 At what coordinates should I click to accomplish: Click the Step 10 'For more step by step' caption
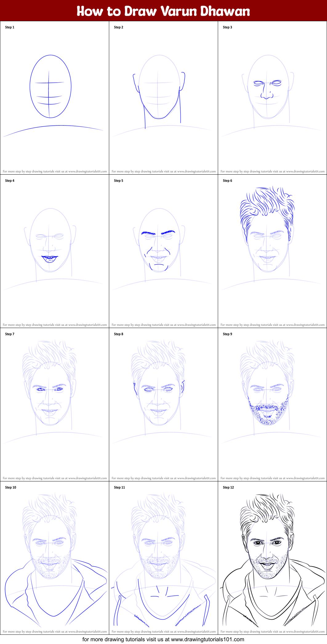pos(55,632)
